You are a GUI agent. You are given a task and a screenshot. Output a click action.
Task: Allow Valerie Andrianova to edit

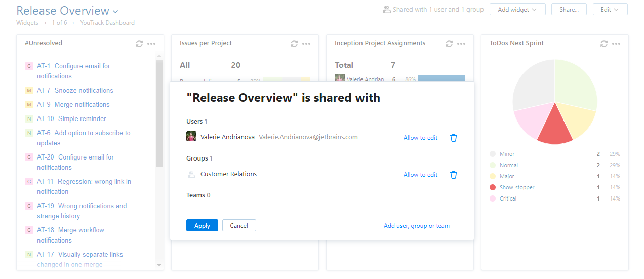[x=420, y=138]
